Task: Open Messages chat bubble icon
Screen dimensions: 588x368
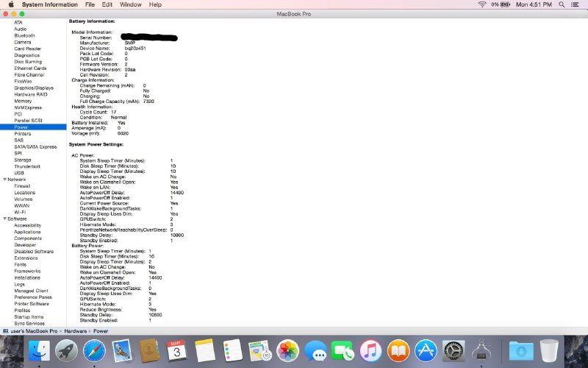Action: 315,351
